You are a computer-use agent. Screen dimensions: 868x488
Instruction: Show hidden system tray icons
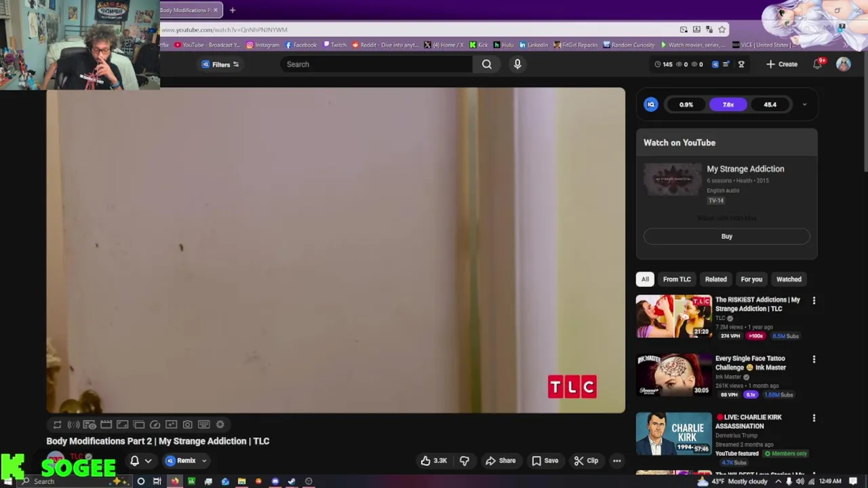(x=778, y=481)
